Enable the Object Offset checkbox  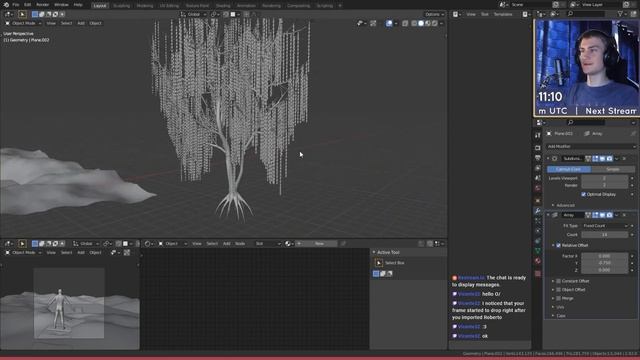pos(558,290)
